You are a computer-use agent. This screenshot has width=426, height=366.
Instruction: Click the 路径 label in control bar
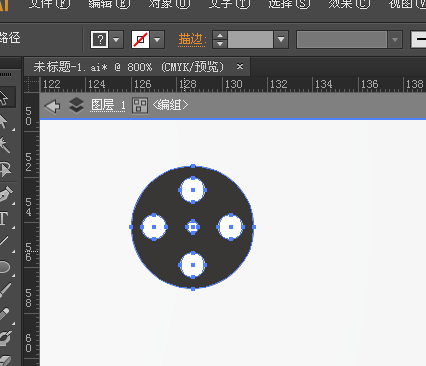[x=10, y=38]
